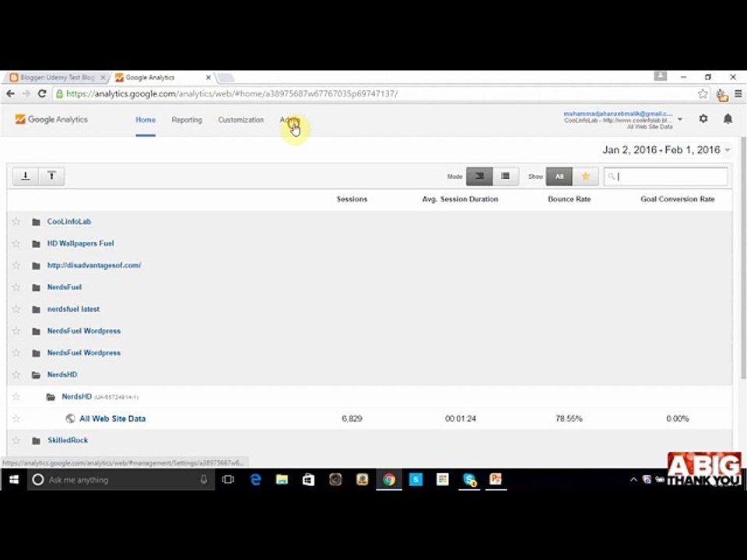Star the All Web Site Data view

click(x=16, y=418)
